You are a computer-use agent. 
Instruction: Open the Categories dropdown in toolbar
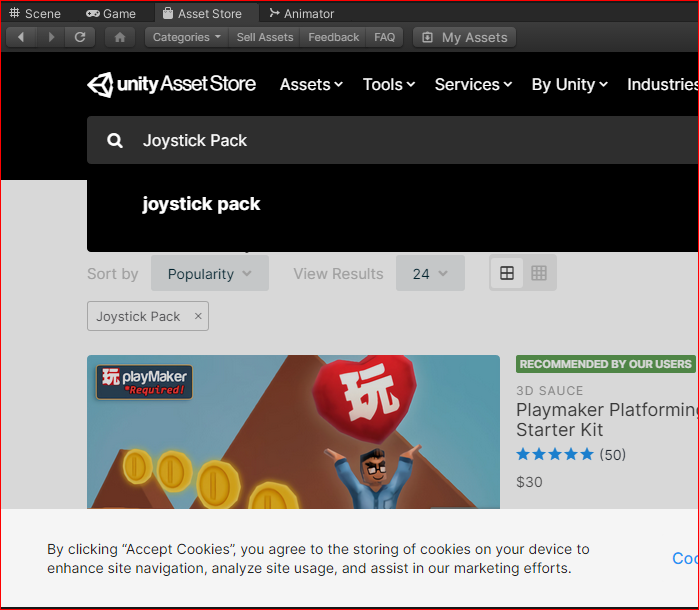[187, 37]
